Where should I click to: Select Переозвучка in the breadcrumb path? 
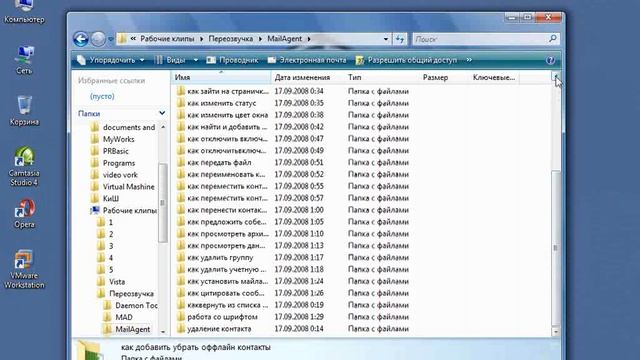point(231,39)
